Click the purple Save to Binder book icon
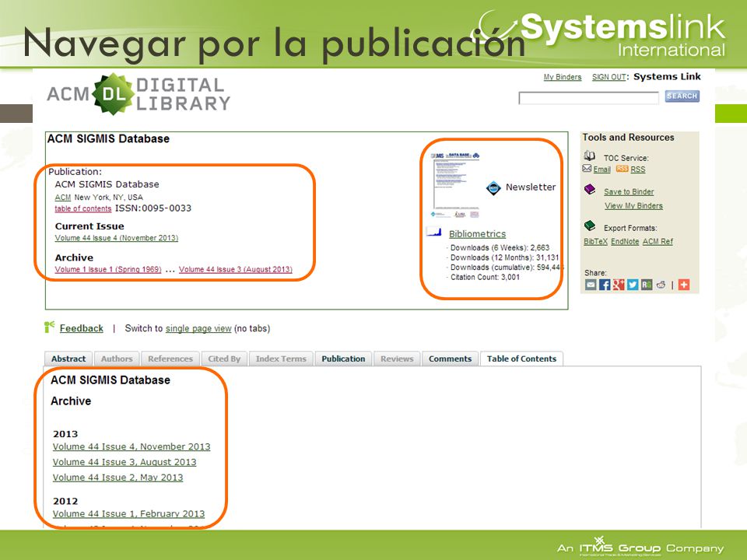The width and height of the screenshot is (747, 560). tap(590, 189)
